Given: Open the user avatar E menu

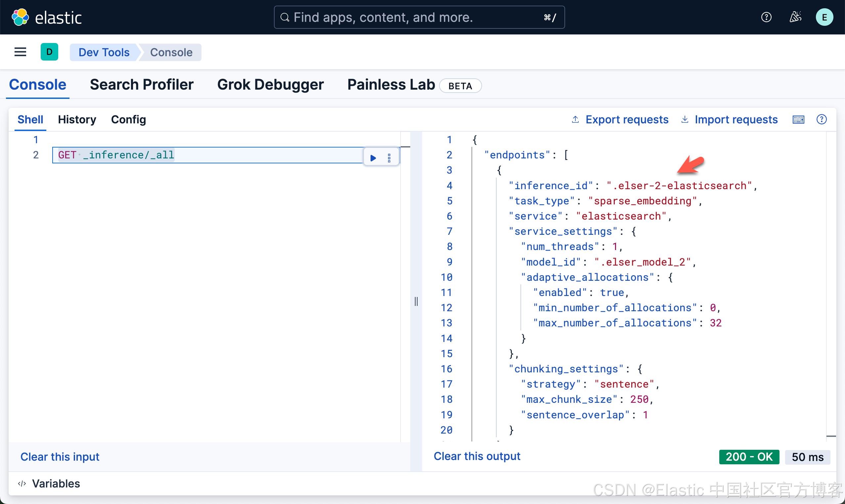Looking at the screenshot, I should click(824, 17).
